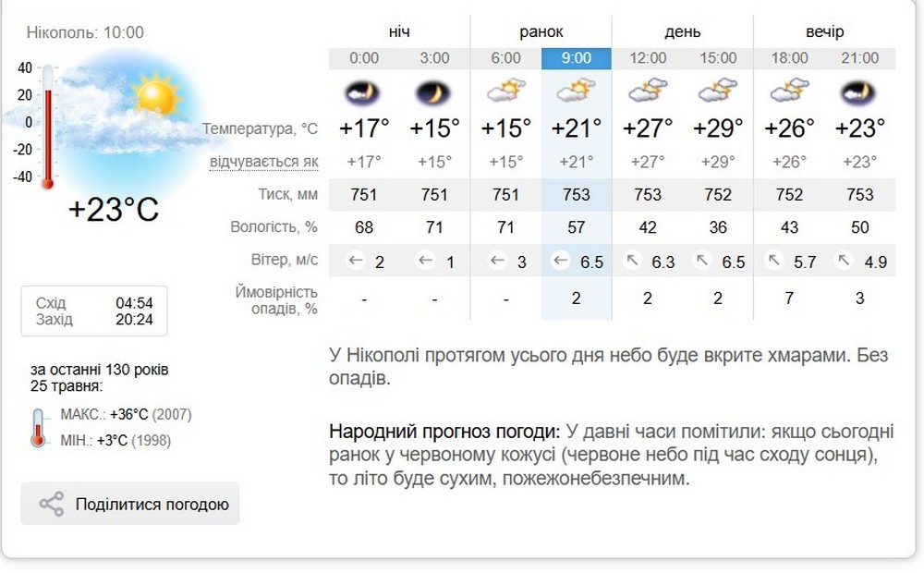Select the вечір period header
Viewport: 924px width, 573px height.
click(x=824, y=31)
